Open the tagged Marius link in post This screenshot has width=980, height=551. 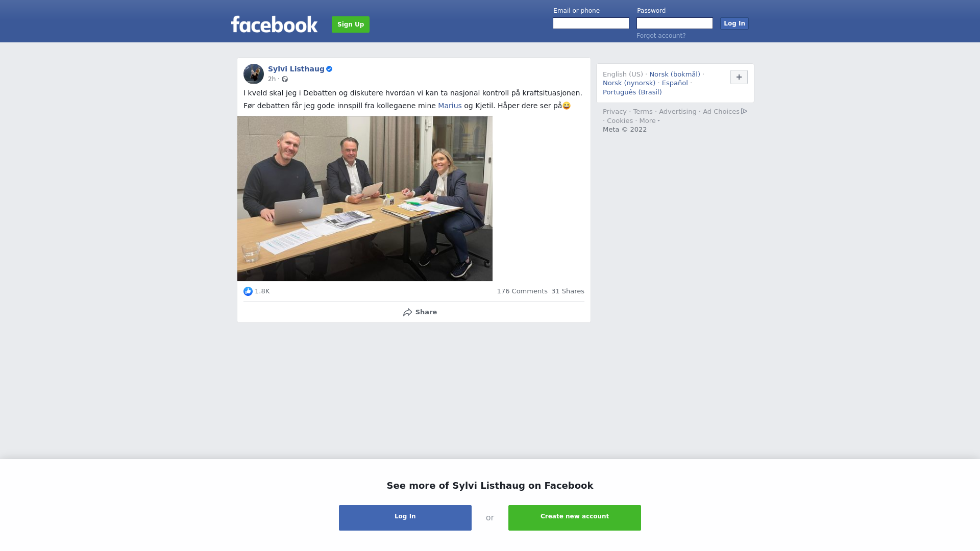click(x=450, y=106)
